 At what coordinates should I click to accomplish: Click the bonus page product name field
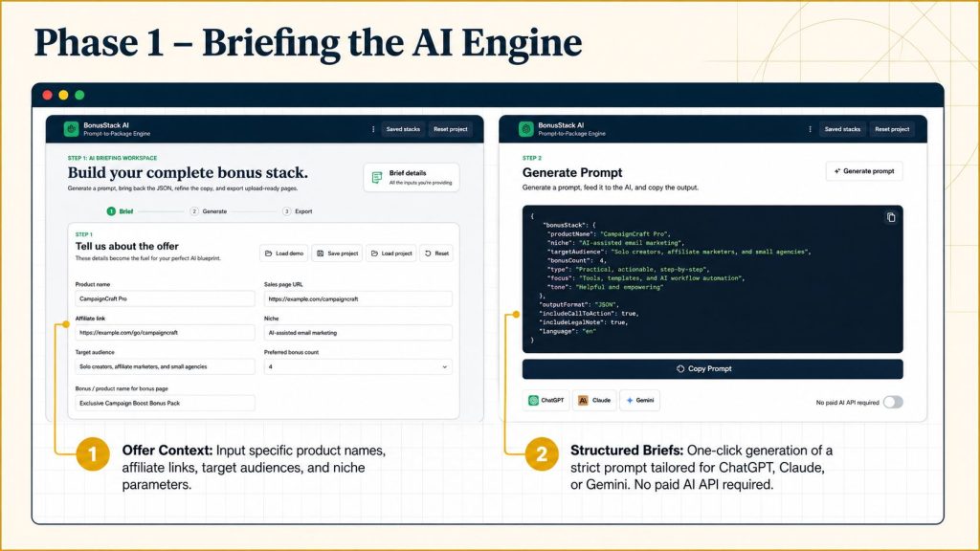tap(165, 403)
